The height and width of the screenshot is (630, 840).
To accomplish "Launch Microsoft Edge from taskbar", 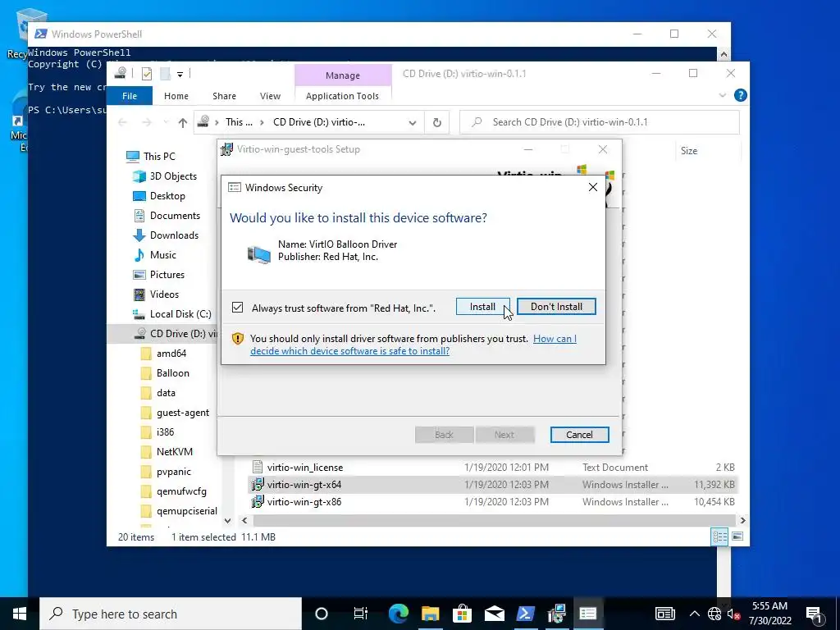I will click(398, 614).
